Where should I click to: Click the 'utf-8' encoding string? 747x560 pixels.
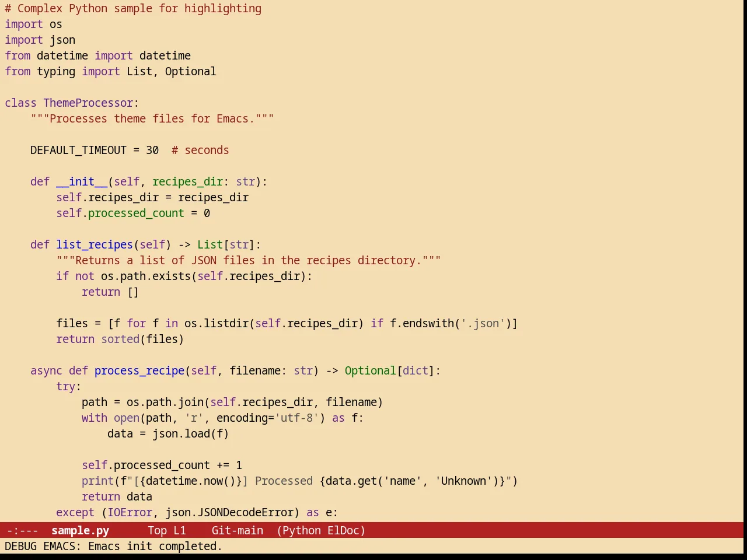click(297, 418)
